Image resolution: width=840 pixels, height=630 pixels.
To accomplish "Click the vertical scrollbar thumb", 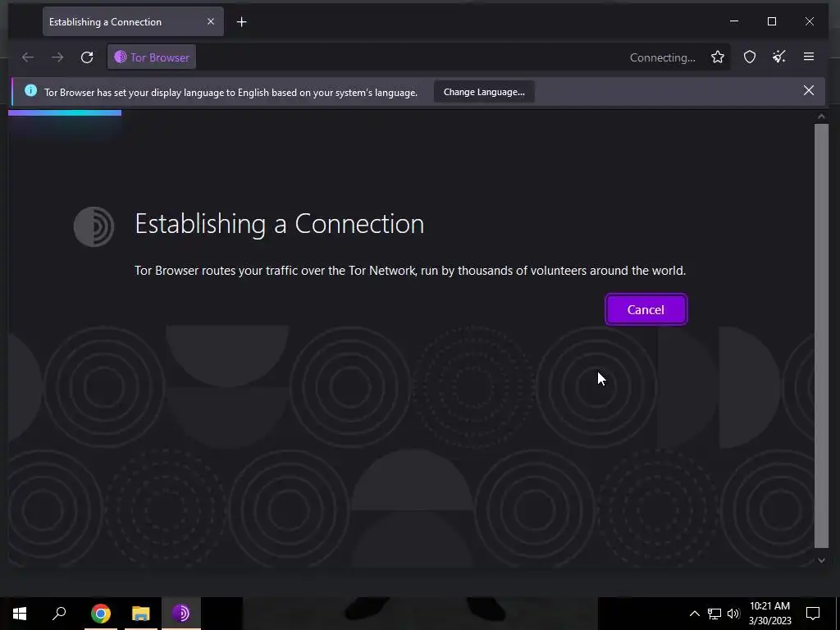I will pyautogui.click(x=821, y=336).
